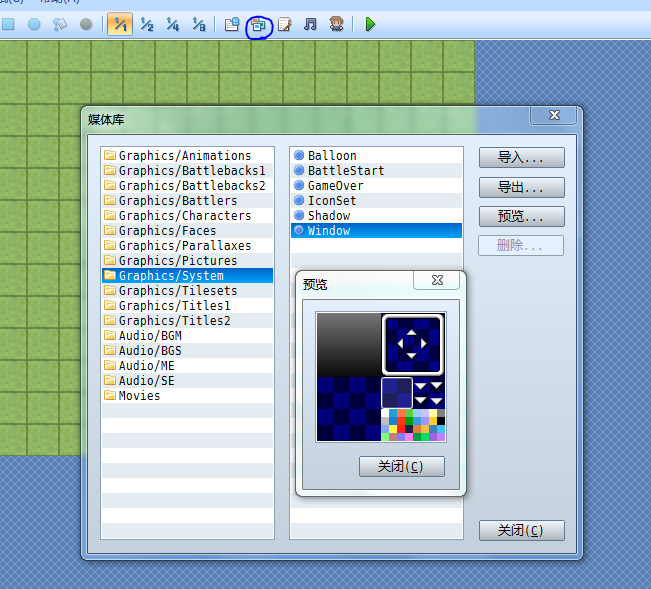Screen dimensions: 651x589
Task: Click the Window skin preview image
Action: pyautogui.click(x=381, y=377)
